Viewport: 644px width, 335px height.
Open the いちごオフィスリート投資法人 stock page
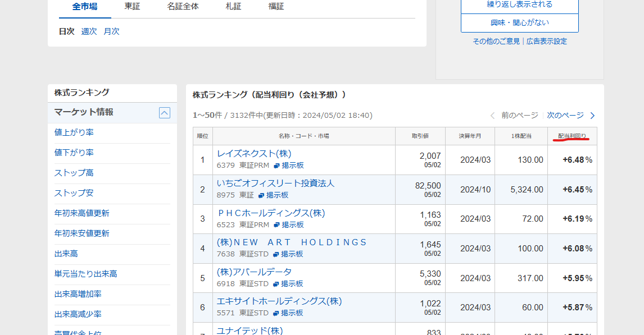(275, 183)
